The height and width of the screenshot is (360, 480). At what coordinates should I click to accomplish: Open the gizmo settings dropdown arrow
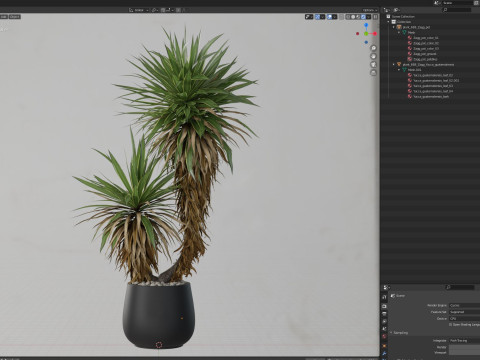click(x=323, y=17)
